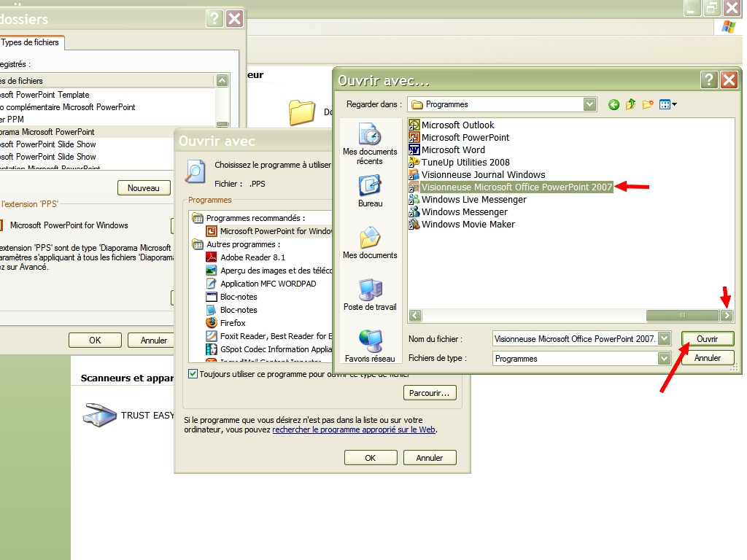The image size is (747, 560).
Task: Open Mes documents récents in the sidebar
Action: pyautogui.click(x=370, y=144)
